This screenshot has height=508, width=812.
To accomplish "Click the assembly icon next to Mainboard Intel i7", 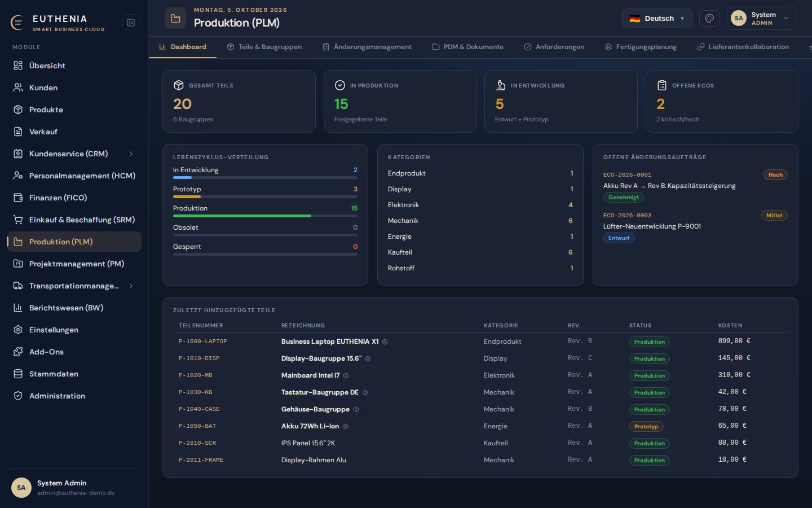I will point(346,375).
